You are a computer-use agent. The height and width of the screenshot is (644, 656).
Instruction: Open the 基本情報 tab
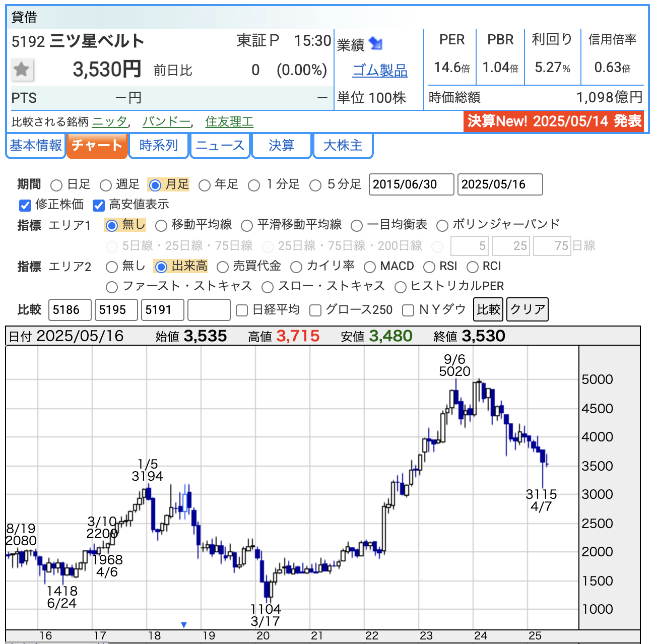point(36,146)
